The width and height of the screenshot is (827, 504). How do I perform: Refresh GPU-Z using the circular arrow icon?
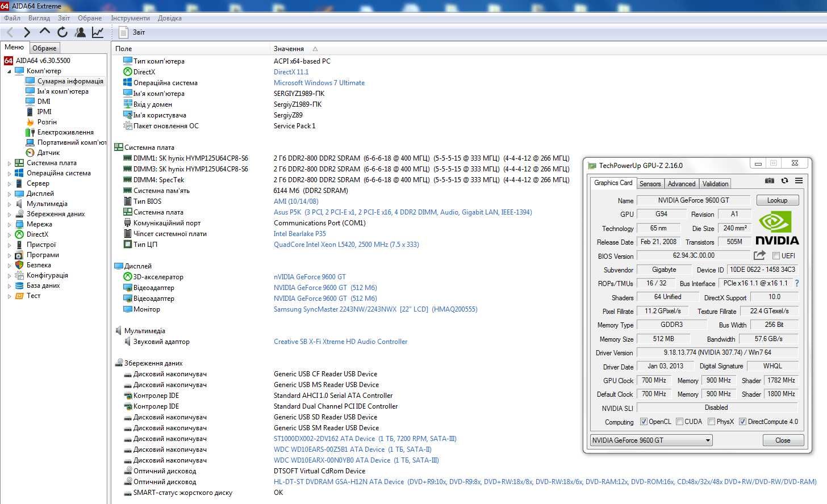click(784, 180)
